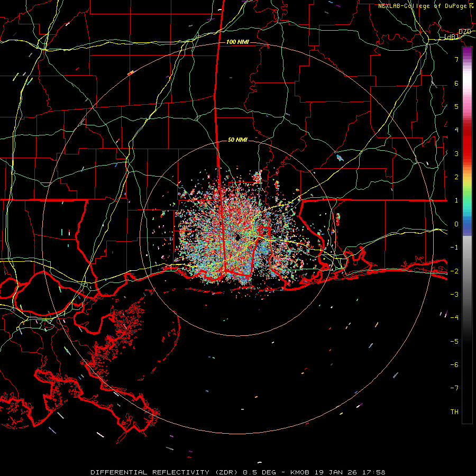Click the radar site center marker
Screen dimensions: 476x476
click(237, 237)
